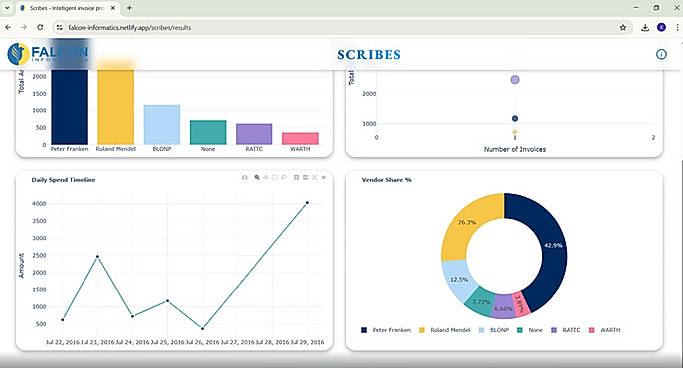
Task: Choose Box Select tool in timeline modebar
Action: [275, 177]
